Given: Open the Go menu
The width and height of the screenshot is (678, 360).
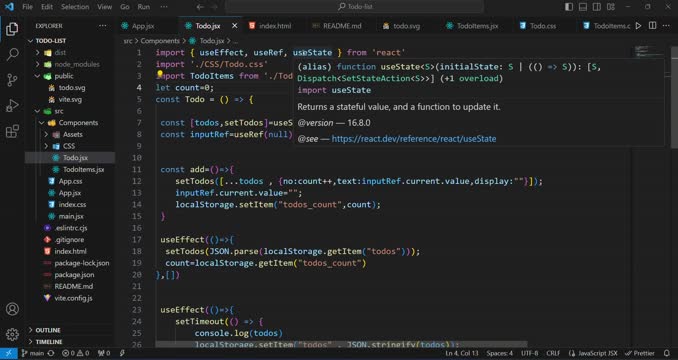Looking at the screenshot, I should [x=125, y=7].
